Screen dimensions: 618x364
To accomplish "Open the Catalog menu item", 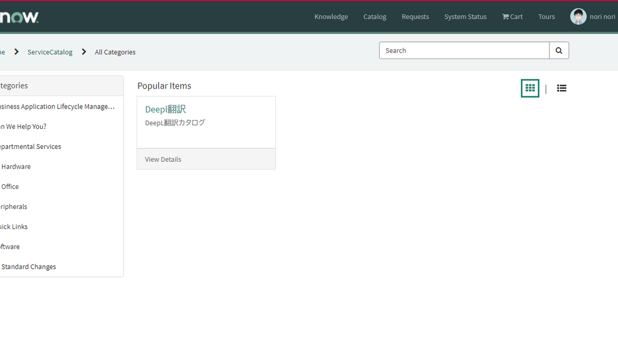I will point(374,16).
